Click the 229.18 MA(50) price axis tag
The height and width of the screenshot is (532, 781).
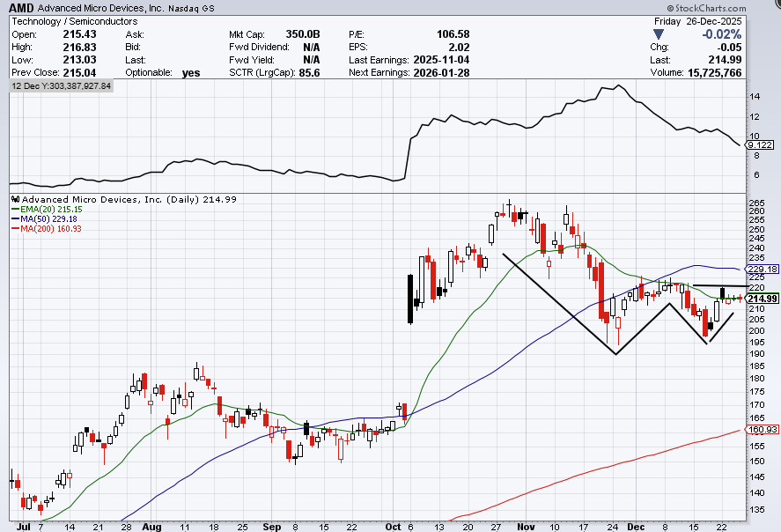click(x=763, y=269)
